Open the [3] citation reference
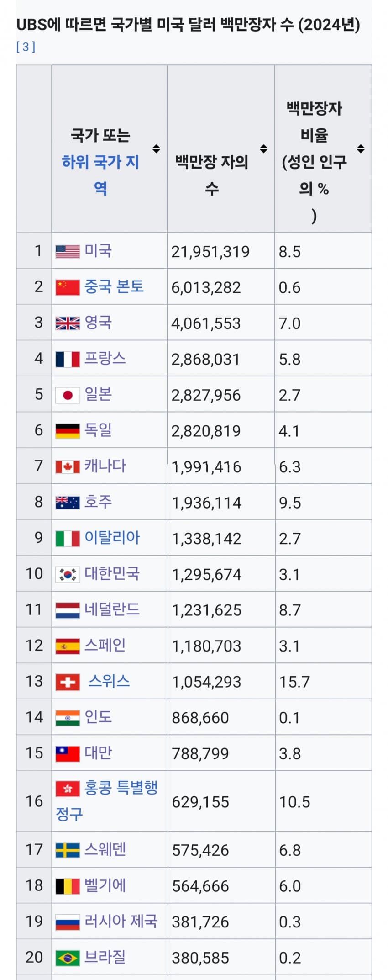 (26, 47)
